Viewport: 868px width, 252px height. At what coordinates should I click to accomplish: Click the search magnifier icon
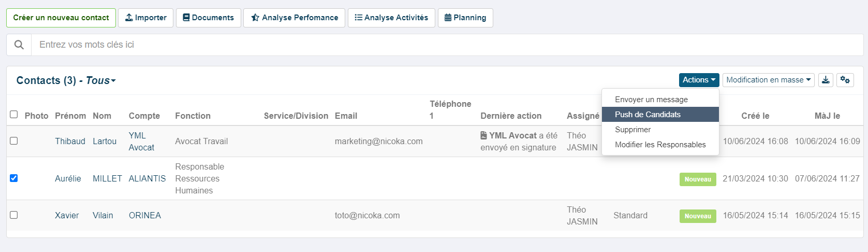pyautogui.click(x=19, y=45)
